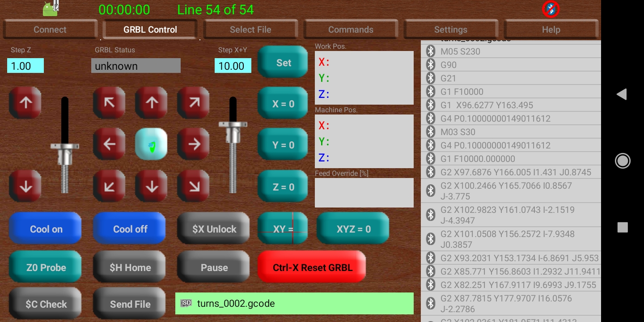Viewport: 644px width, 322px height.
Task: Tap Bluetooth icon beside G1 F10000.000000
Action: pyautogui.click(x=431, y=159)
